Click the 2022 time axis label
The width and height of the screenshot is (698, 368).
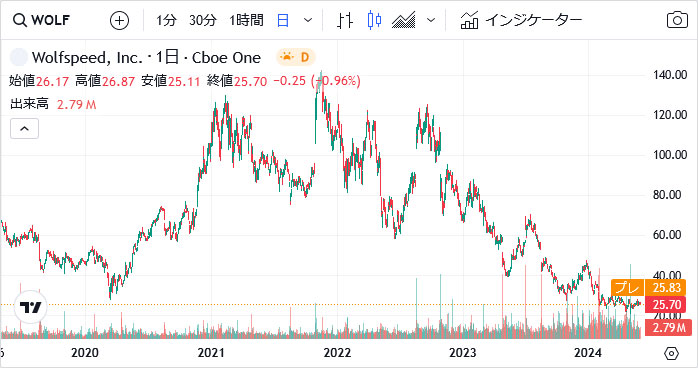pyautogui.click(x=337, y=353)
